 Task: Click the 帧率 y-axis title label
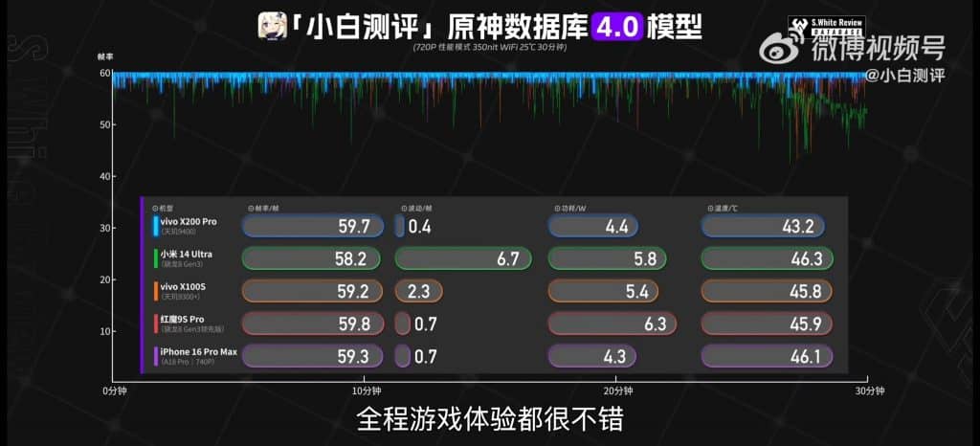[x=104, y=56]
